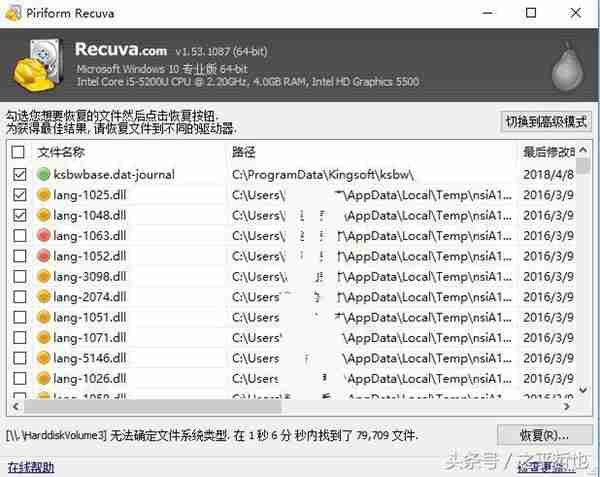The width and height of the screenshot is (600, 477).
Task: Select the ksbwbase.dat-journal file name
Action: pos(114,174)
